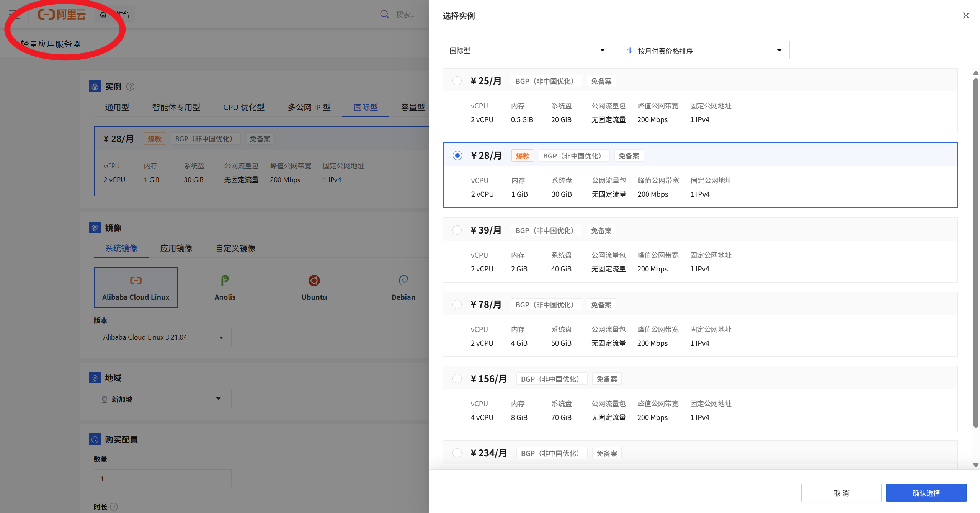980x513 pixels.
Task: Switch to 智能体专用型 tab
Action: (176, 107)
